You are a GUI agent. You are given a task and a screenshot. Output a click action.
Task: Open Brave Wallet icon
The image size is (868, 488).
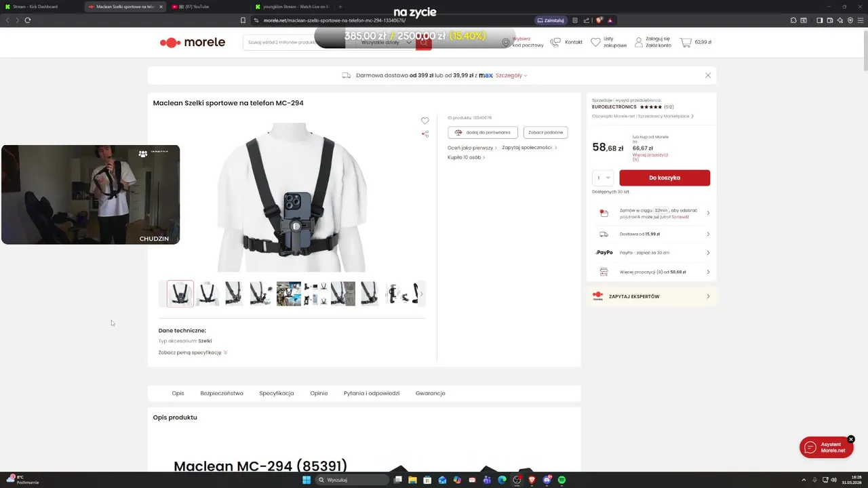pyautogui.click(x=830, y=20)
